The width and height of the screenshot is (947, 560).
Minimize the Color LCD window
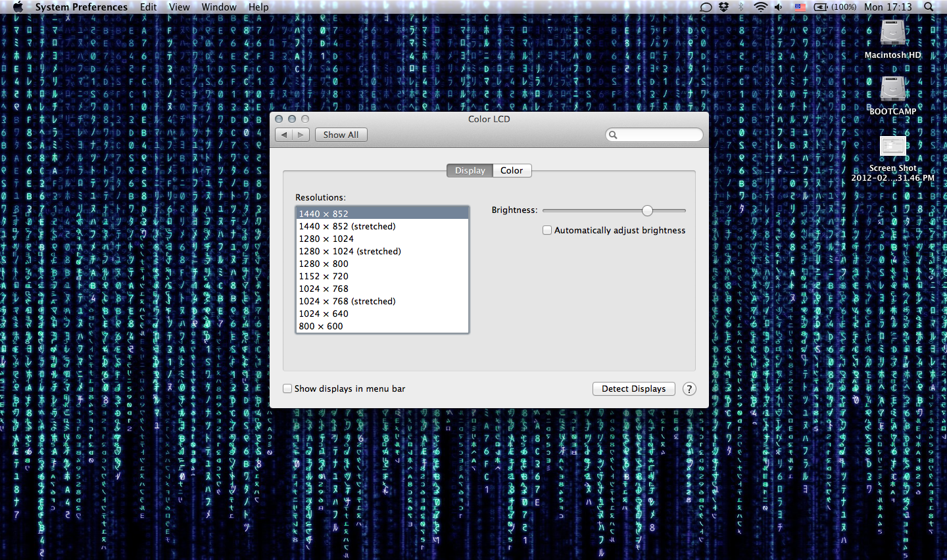[x=292, y=119]
